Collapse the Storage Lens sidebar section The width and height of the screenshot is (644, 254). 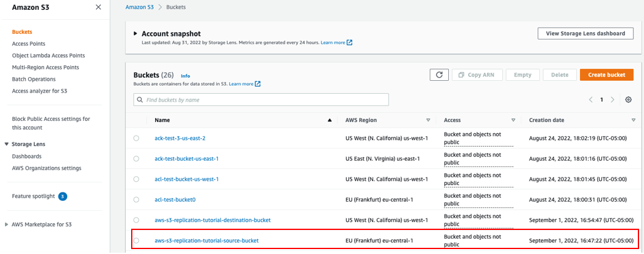[7, 144]
